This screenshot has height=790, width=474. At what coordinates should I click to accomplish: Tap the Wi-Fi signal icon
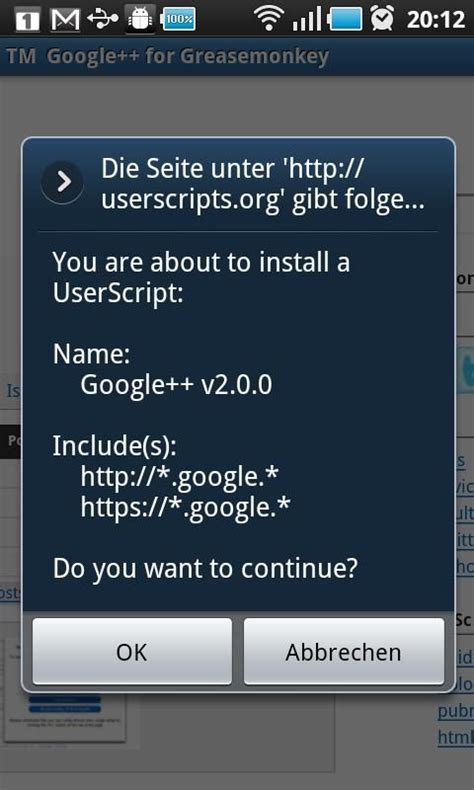(269, 18)
